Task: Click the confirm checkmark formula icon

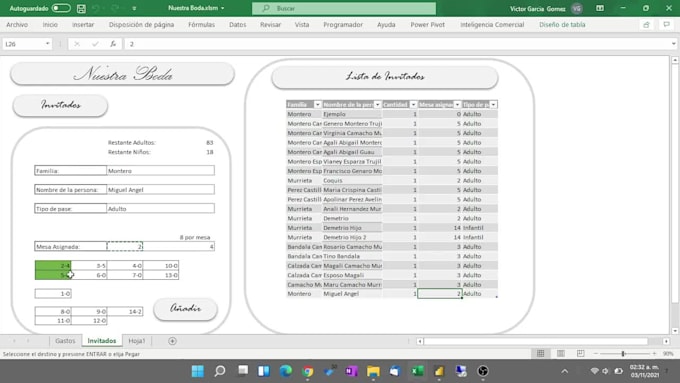Action: click(x=95, y=44)
